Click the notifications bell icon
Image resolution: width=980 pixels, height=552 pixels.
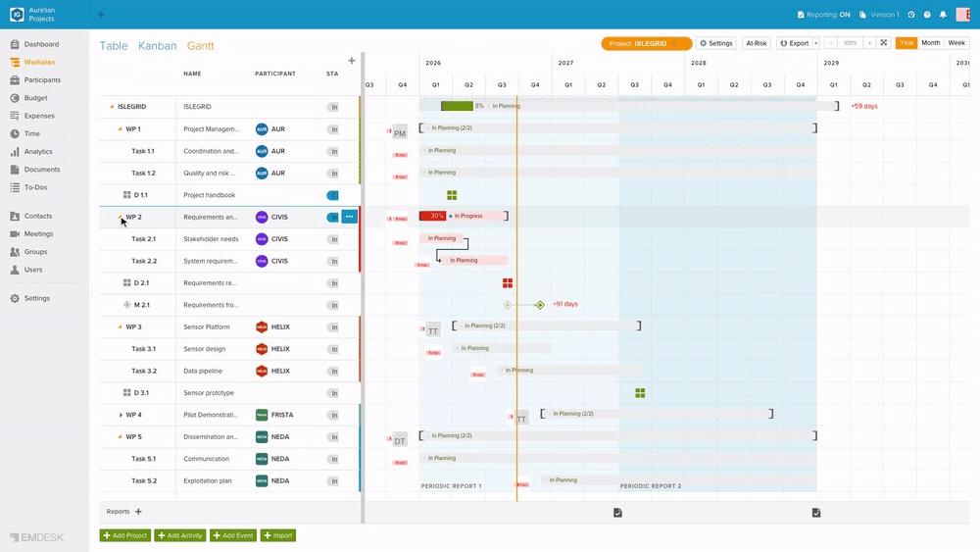[x=943, y=15]
